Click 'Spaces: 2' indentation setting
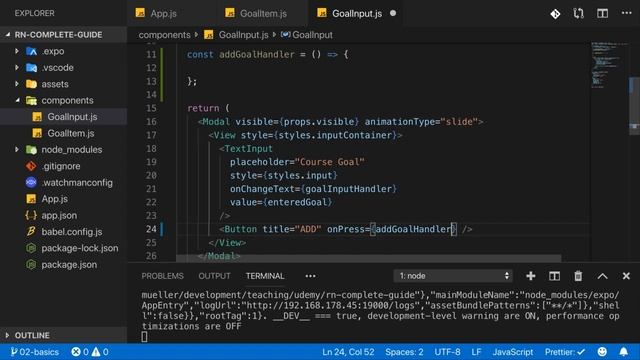Image resolution: width=640 pixels, height=360 pixels. click(x=404, y=352)
